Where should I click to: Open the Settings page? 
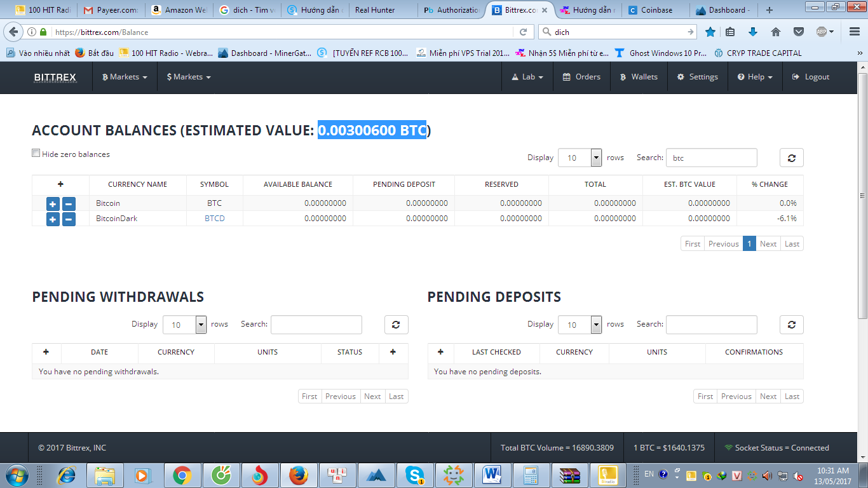click(x=698, y=77)
